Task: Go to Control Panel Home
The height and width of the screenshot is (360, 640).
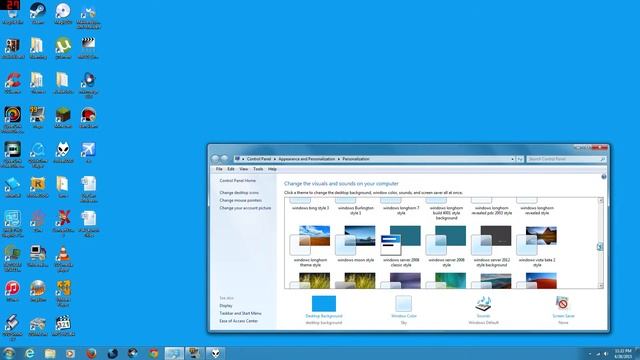Action: tap(238, 180)
